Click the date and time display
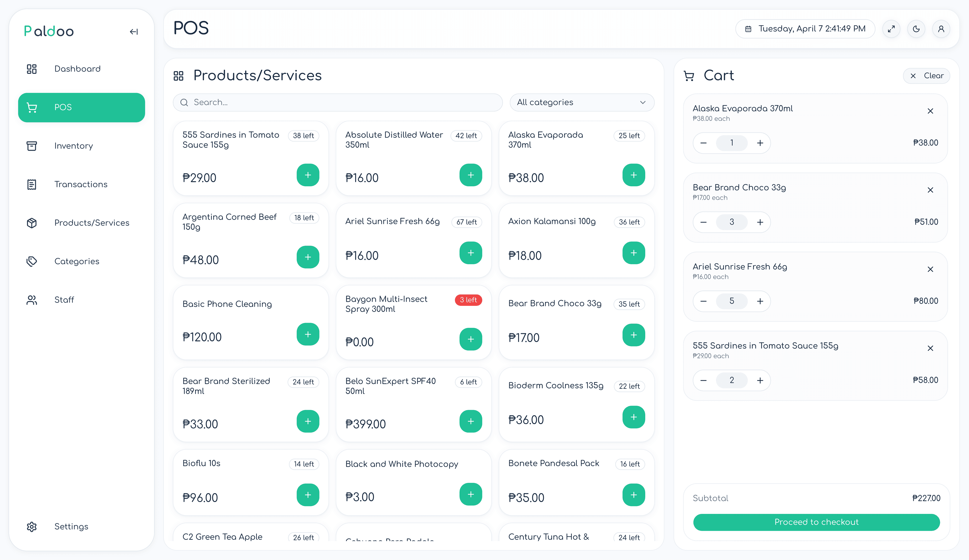The width and height of the screenshot is (969, 560). (x=805, y=29)
